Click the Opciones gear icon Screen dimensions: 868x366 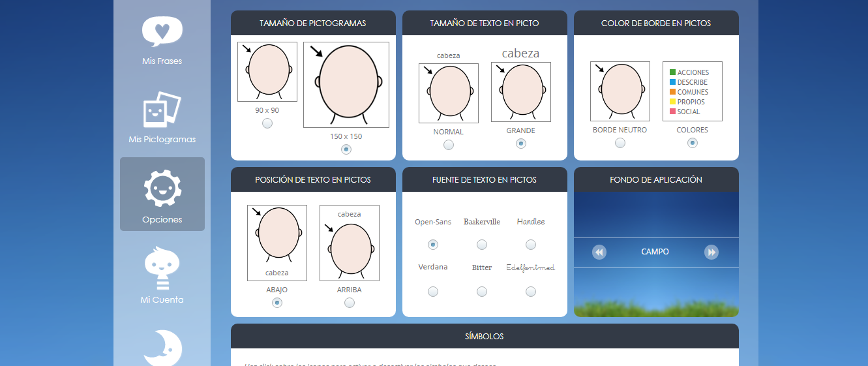162,188
